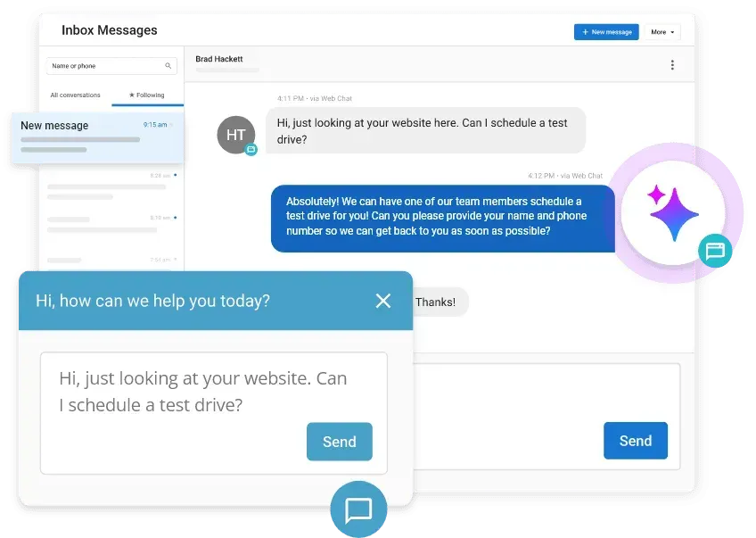The width and height of the screenshot is (756, 538).
Task: Click the AI sparkle assistant icon
Action: [x=672, y=212]
